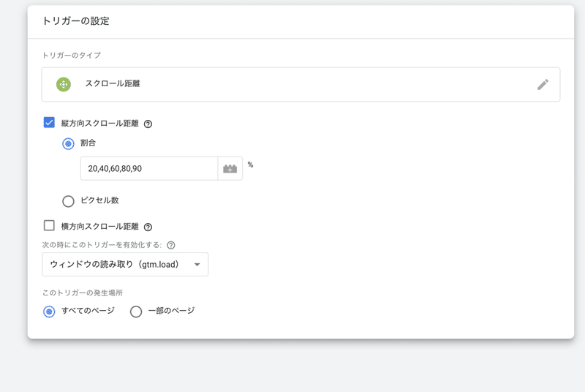Image resolution: width=585 pixels, height=392 pixels.
Task: Open help for 次の時にこのトリガーを有効化する
Action: (171, 245)
